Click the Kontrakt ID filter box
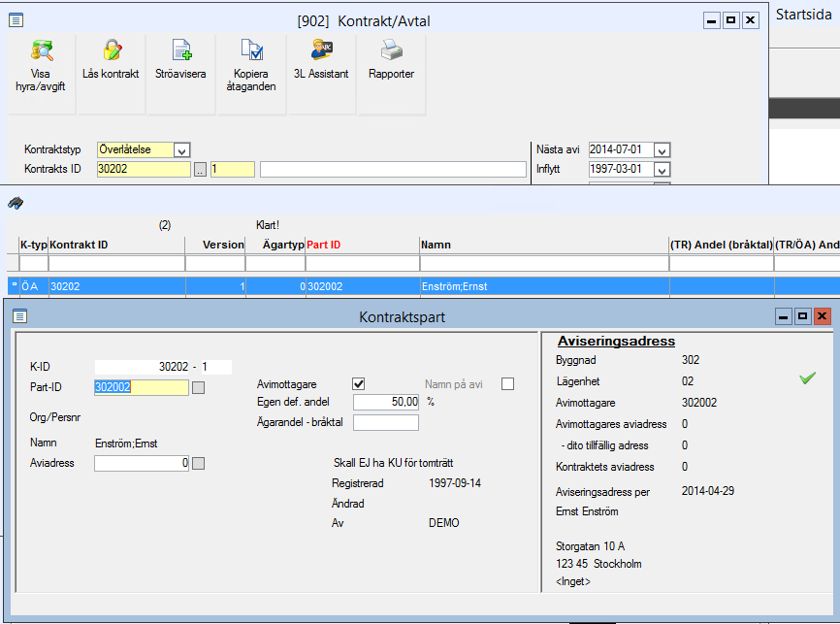840x624 pixels. [x=116, y=263]
